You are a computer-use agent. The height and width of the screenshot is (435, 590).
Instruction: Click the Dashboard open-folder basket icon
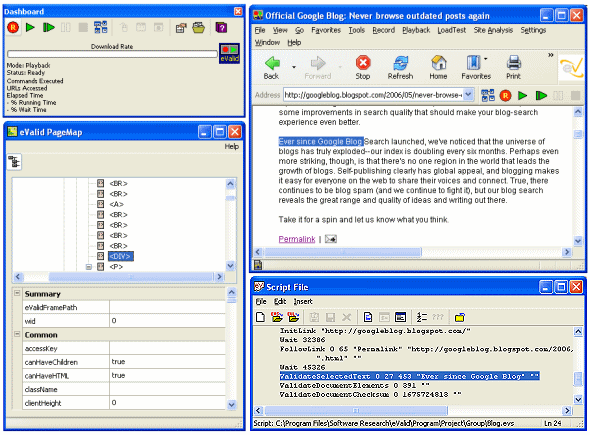click(199, 27)
